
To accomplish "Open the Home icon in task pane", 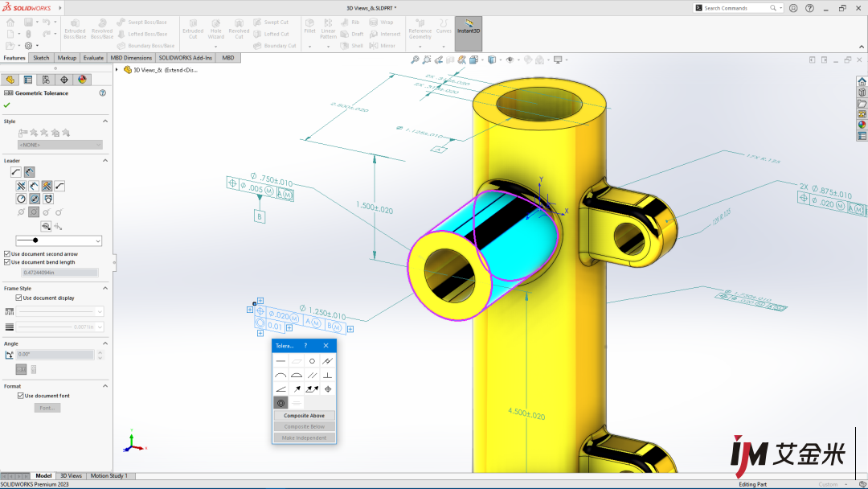I will (x=862, y=82).
